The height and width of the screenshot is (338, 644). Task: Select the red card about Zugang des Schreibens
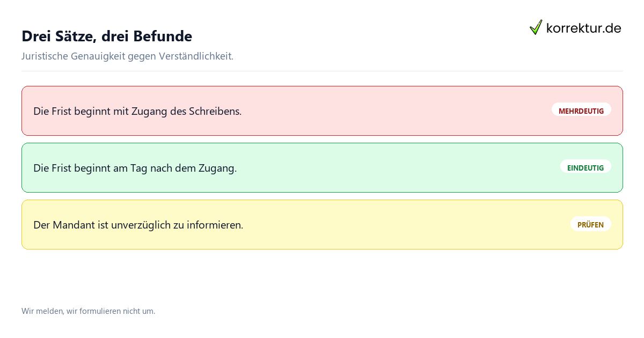coord(322,111)
